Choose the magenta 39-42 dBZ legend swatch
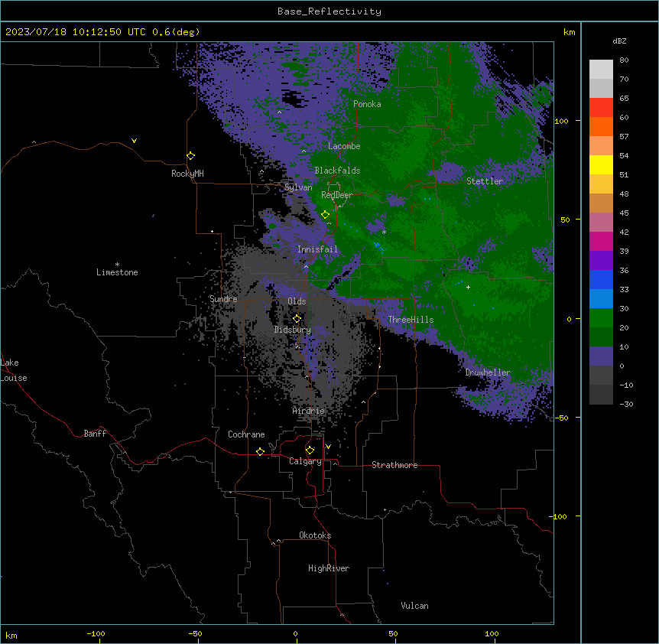 601,241
